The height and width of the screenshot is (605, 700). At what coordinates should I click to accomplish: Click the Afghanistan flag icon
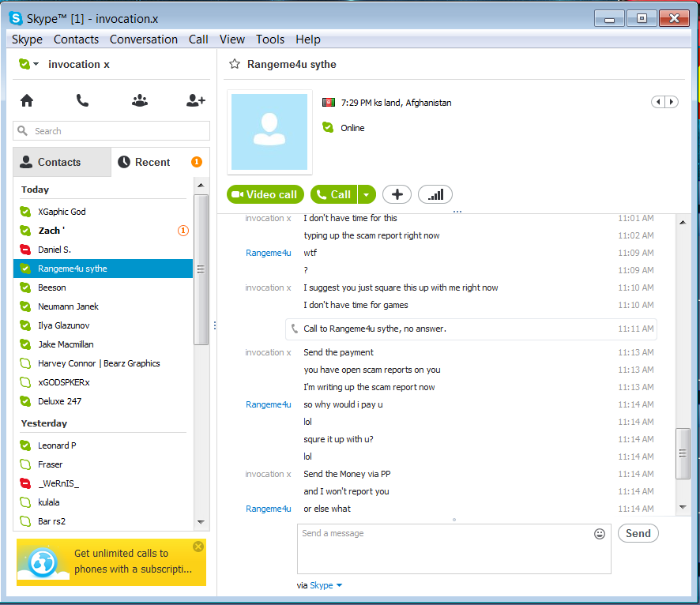[329, 103]
